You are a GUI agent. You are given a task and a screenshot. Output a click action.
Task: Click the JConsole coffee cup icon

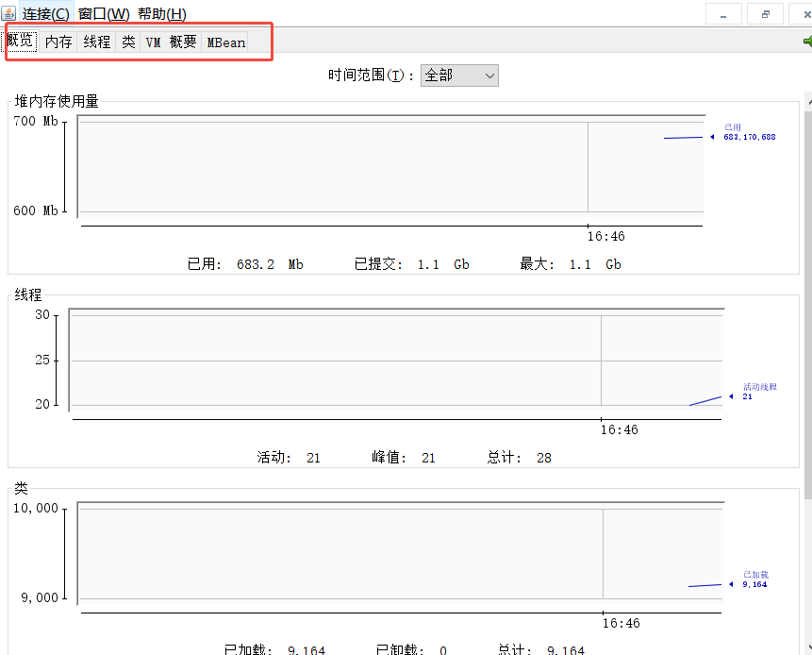pyautogui.click(x=9, y=13)
